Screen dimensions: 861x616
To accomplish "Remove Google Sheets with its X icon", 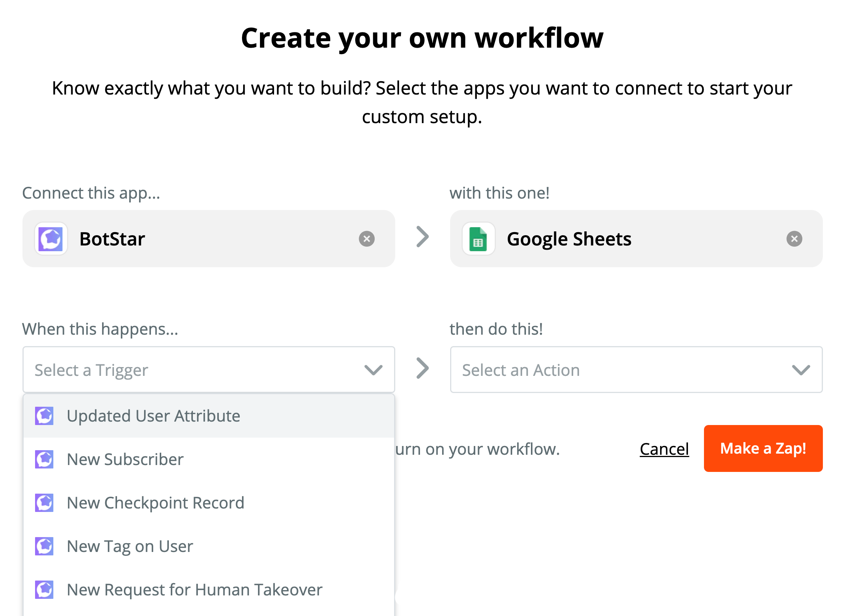I will coord(794,239).
